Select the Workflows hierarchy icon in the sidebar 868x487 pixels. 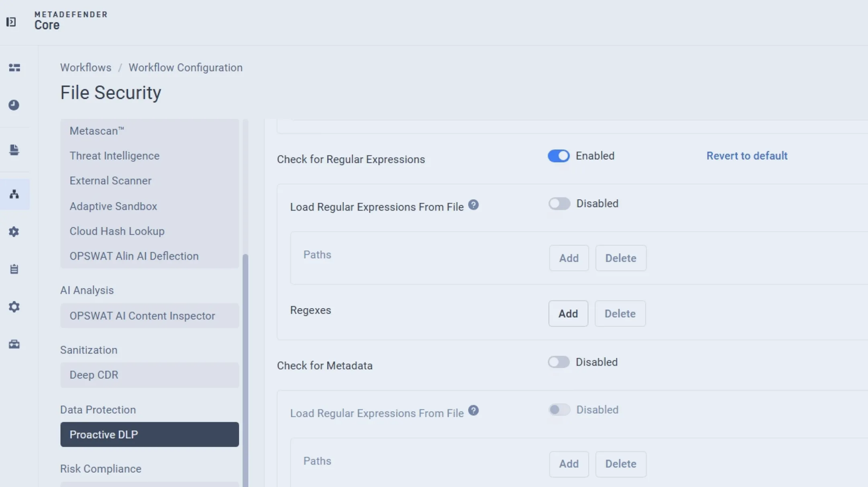pyautogui.click(x=14, y=194)
